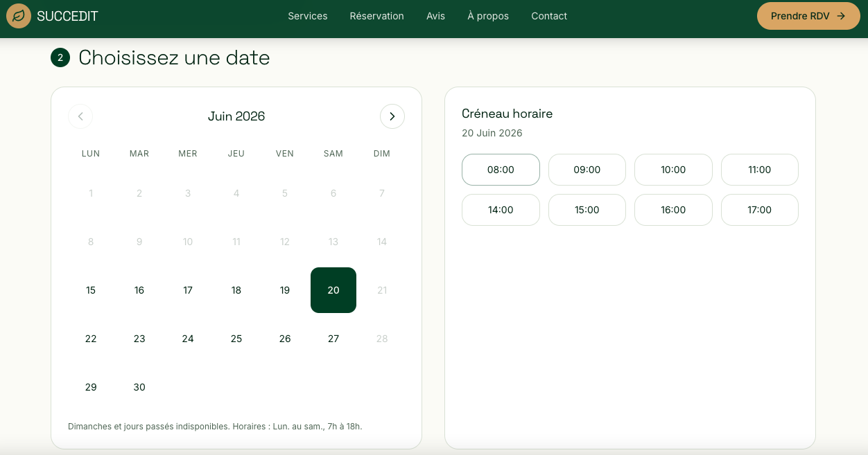
Task: Pick June 29 in the calendar
Action: pos(91,387)
